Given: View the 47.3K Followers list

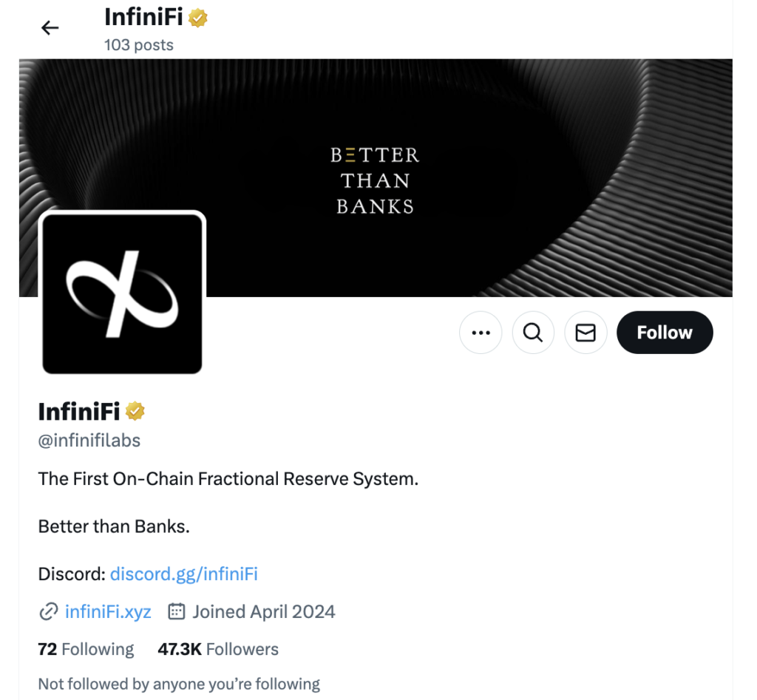Looking at the screenshot, I should 218,649.
